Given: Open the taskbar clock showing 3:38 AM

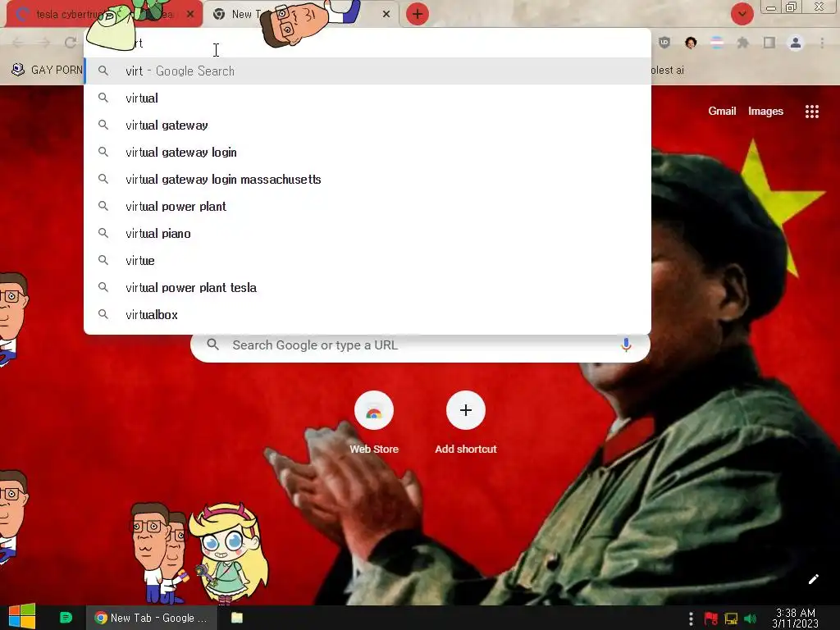Looking at the screenshot, I should (x=796, y=619).
